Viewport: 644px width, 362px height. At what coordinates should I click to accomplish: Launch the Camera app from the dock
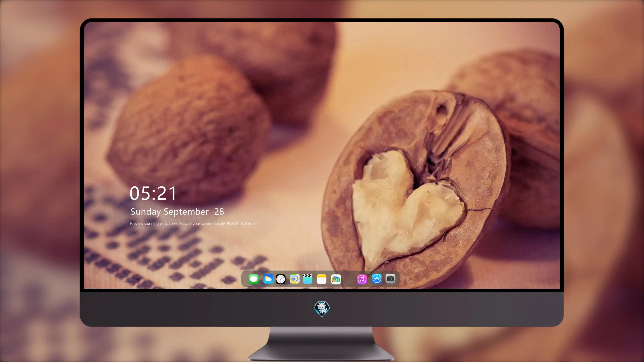(390, 279)
